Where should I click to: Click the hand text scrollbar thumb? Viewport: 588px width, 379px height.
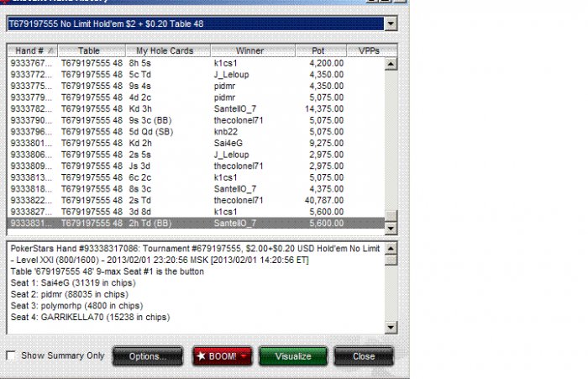[391, 260]
